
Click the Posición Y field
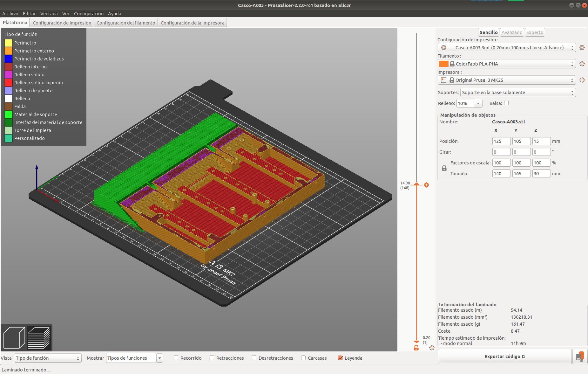pos(521,141)
